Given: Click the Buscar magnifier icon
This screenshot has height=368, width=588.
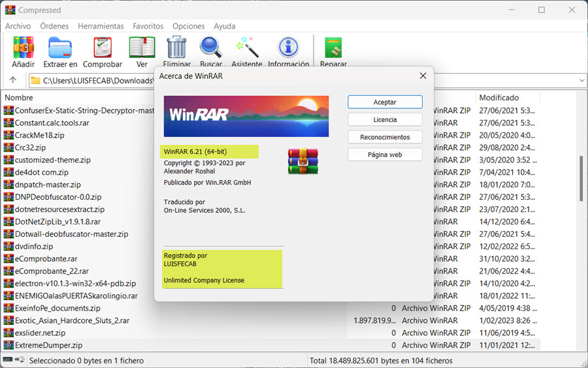Looking at the screenshot, I should click(211, 47).
